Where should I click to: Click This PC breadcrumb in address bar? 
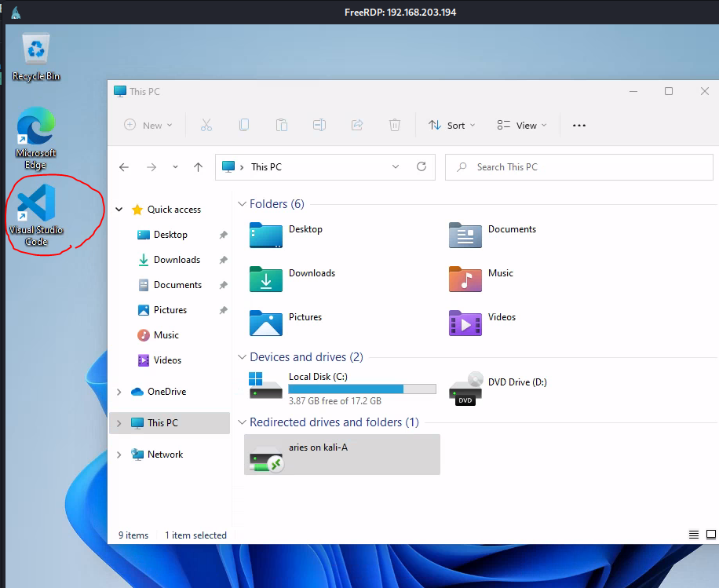point(266,167)
